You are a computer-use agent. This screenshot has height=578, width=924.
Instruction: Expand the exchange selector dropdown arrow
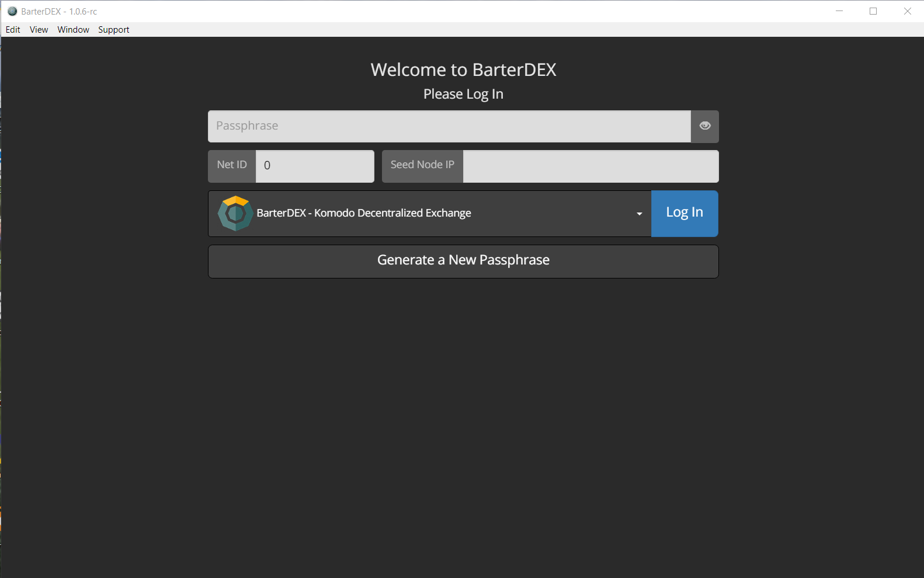click(640, 214)
